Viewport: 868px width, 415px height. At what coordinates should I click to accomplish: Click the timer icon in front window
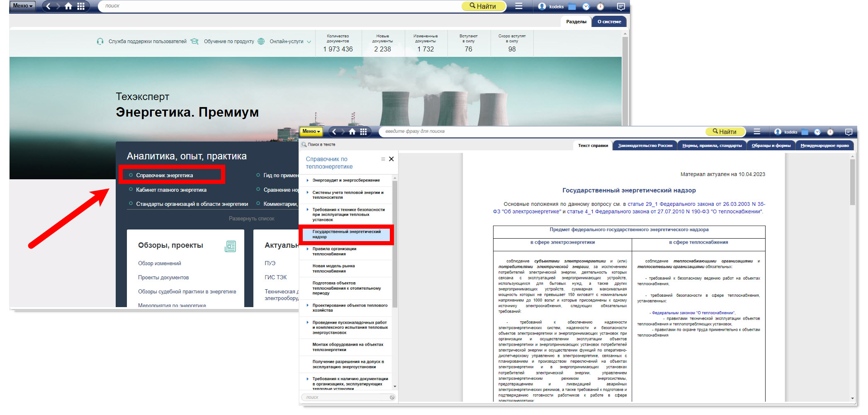tap(830, 132)
